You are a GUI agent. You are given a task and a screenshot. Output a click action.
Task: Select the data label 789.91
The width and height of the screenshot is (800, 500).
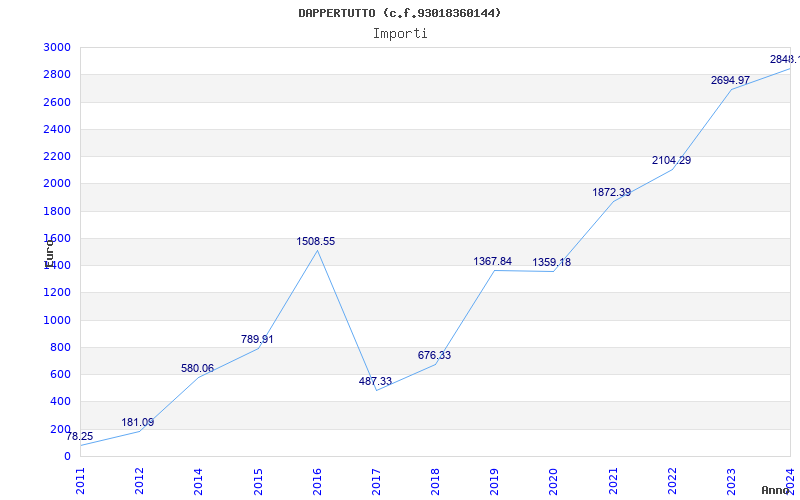coord(257,339)
